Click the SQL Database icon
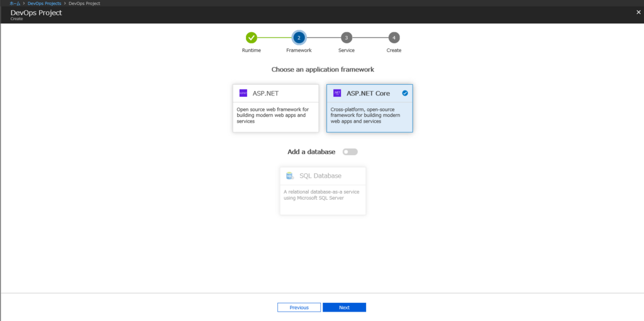Viewport: 644px width, 321px height. [290, 176]
